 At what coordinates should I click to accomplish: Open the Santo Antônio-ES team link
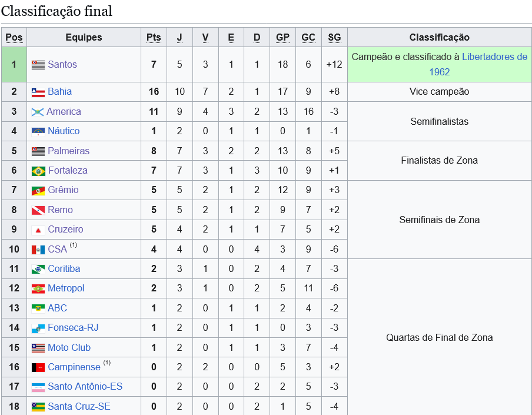tap(85, 387)
